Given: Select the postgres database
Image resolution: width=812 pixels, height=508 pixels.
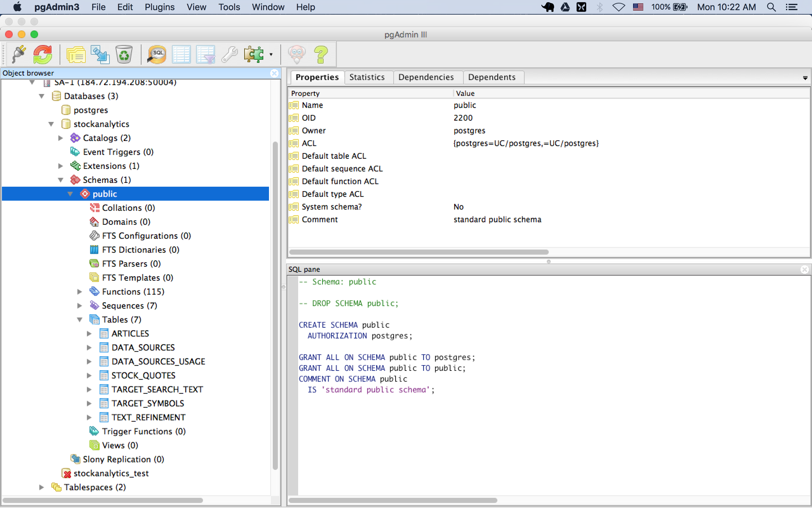Looking at the screenshot, I should coord(91,110).
